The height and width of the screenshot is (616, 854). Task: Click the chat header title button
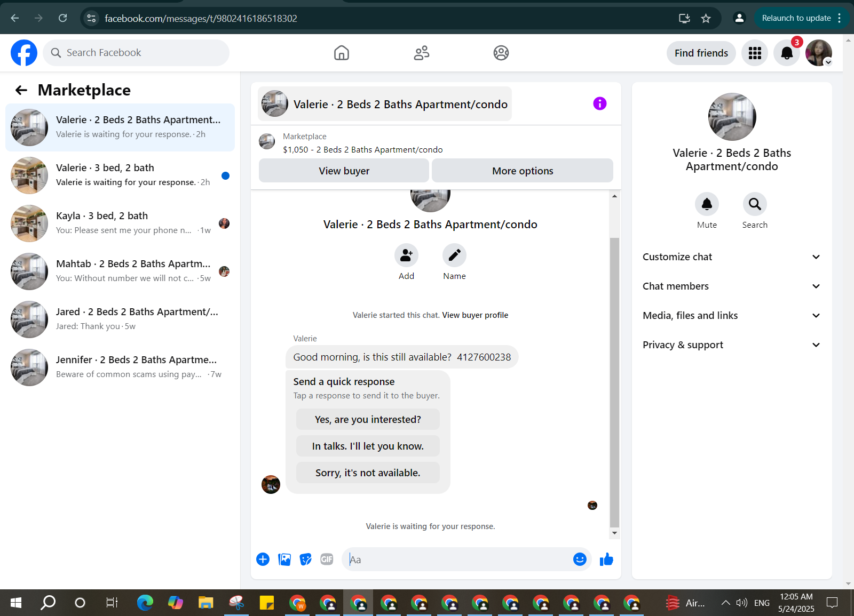point(384,103)
